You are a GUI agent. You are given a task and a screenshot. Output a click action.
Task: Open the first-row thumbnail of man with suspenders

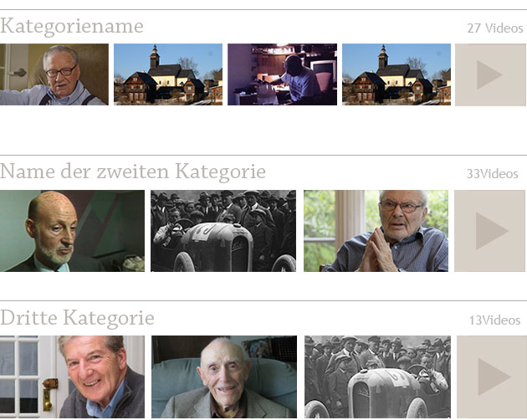(54, 74)
